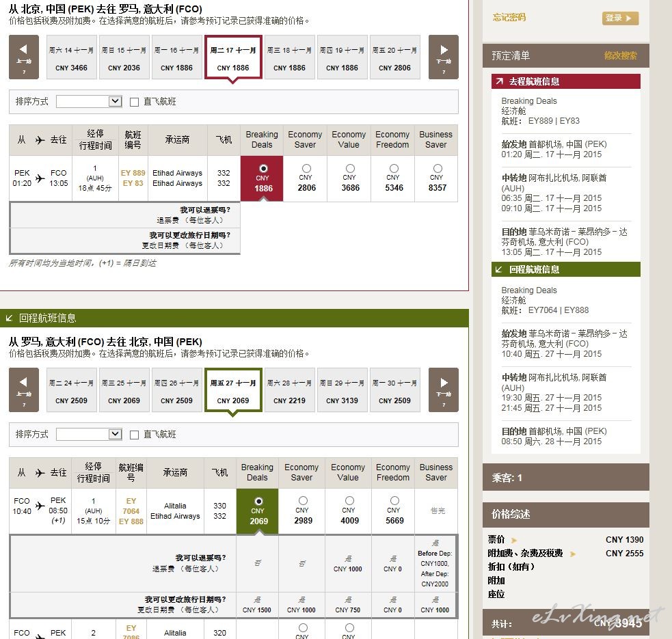Select outbound date 周一 16 十一月 CNY 1886
The width and height of the screenshot is (672, 639).
pyautogui.click(x=176, y=57)
